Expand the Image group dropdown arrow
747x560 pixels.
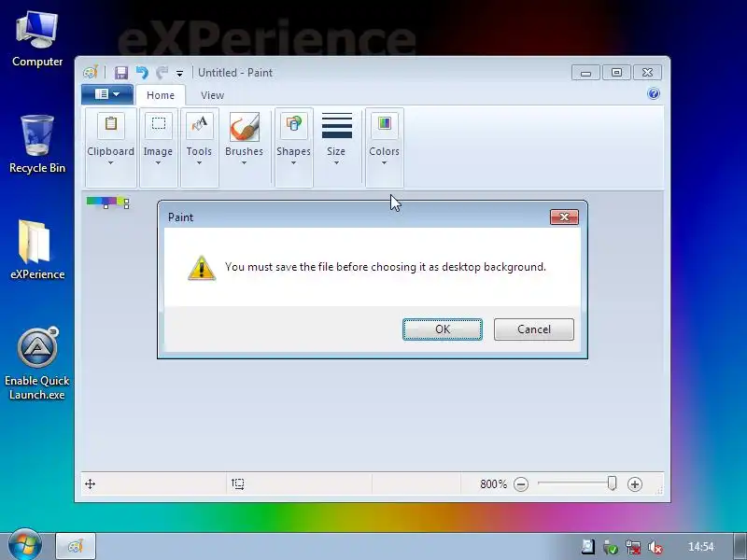[158, 162]
